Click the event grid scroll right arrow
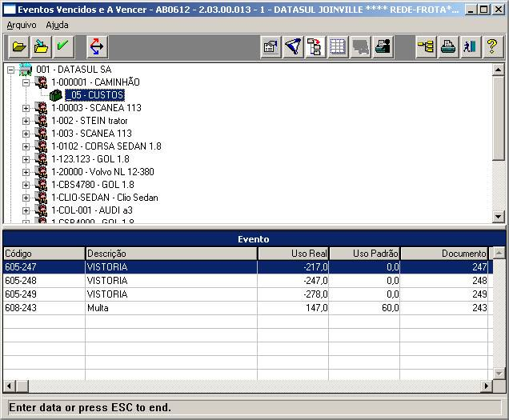 [x=487, y=386]
